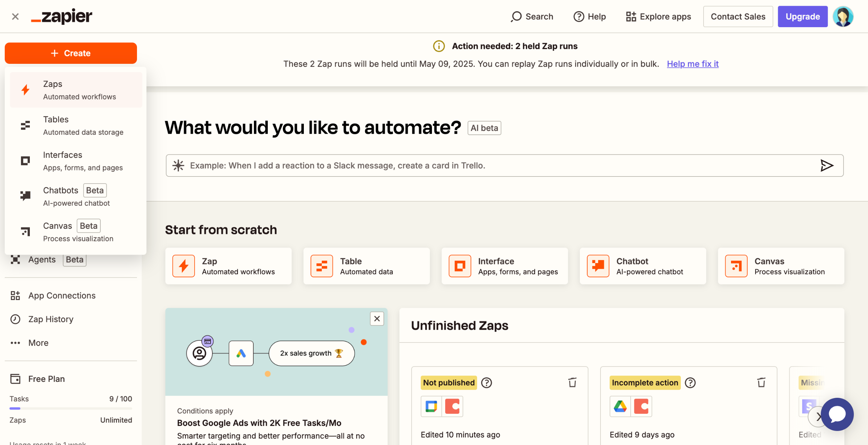Click the automation prompt input field

475,166
